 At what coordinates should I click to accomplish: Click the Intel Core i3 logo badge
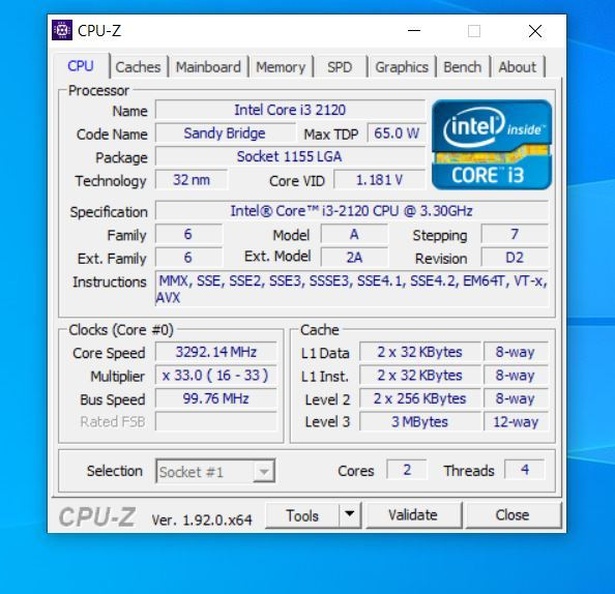pos(492,144)
